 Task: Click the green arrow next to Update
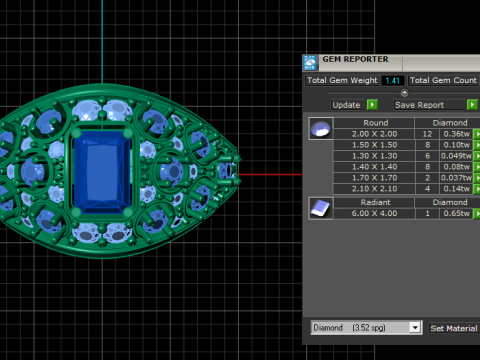click(372, 105)
